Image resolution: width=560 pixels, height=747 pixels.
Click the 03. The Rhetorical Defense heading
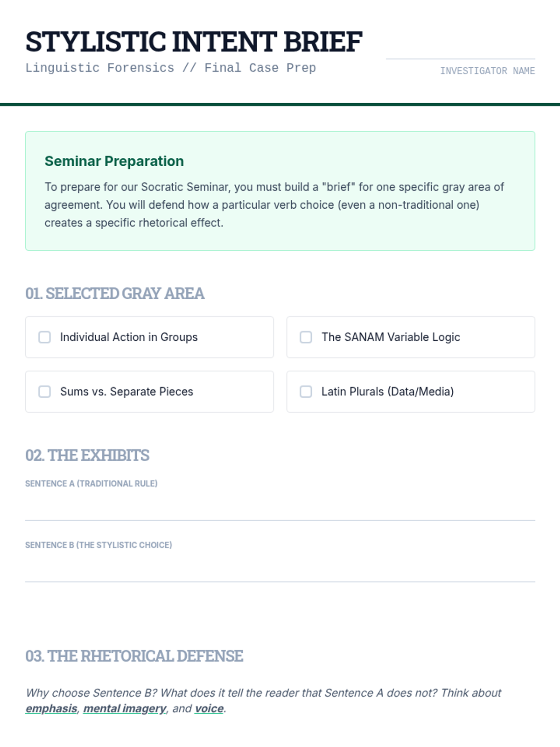134,656
